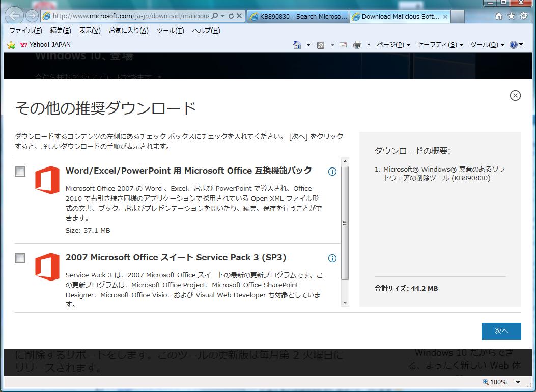Click the Help question mark icon
The image size is (536, 392).
(x=513, y=45)
